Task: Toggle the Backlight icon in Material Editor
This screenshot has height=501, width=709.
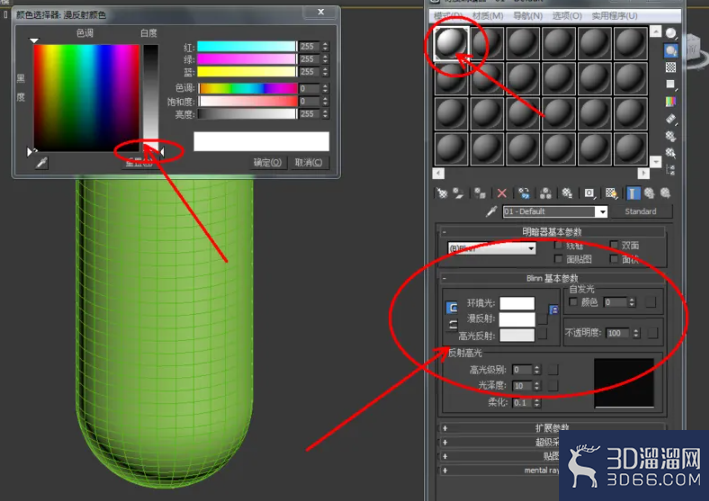Action: (671, 50)
